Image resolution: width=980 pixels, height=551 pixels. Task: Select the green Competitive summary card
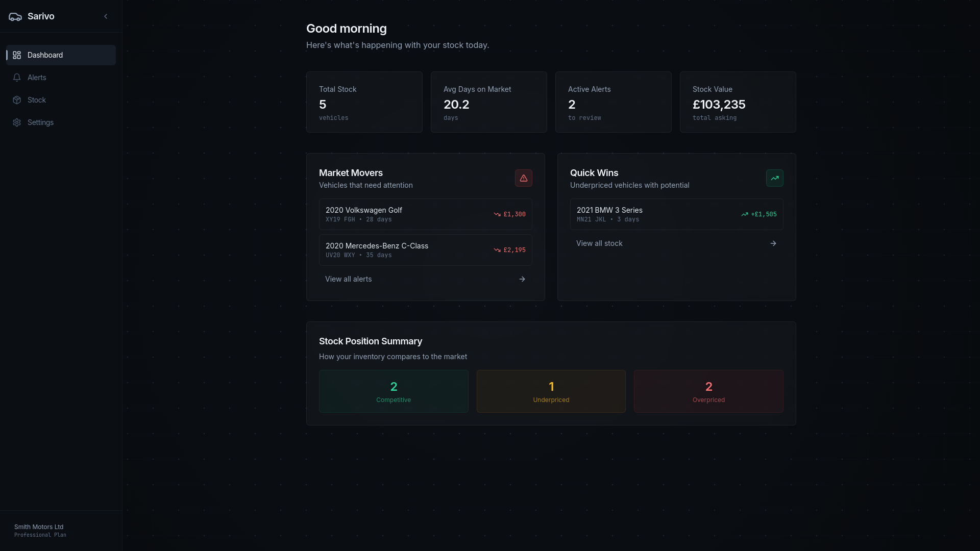click(x=393, y=391)
